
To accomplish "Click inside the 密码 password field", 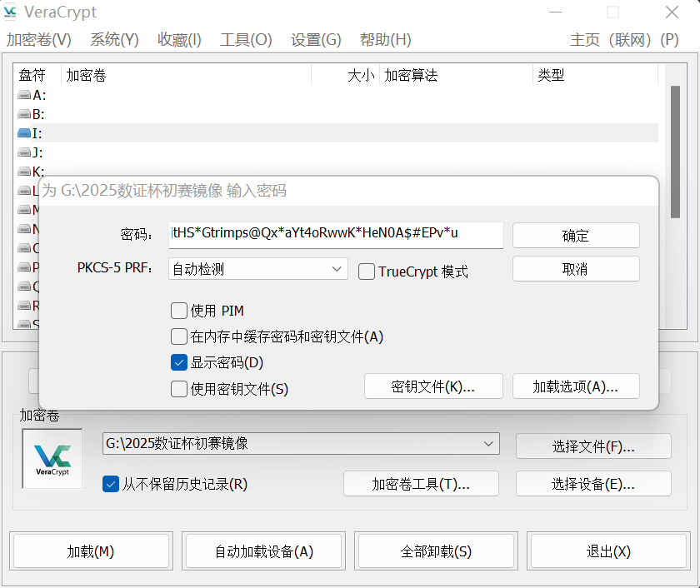I will [335, 234].
